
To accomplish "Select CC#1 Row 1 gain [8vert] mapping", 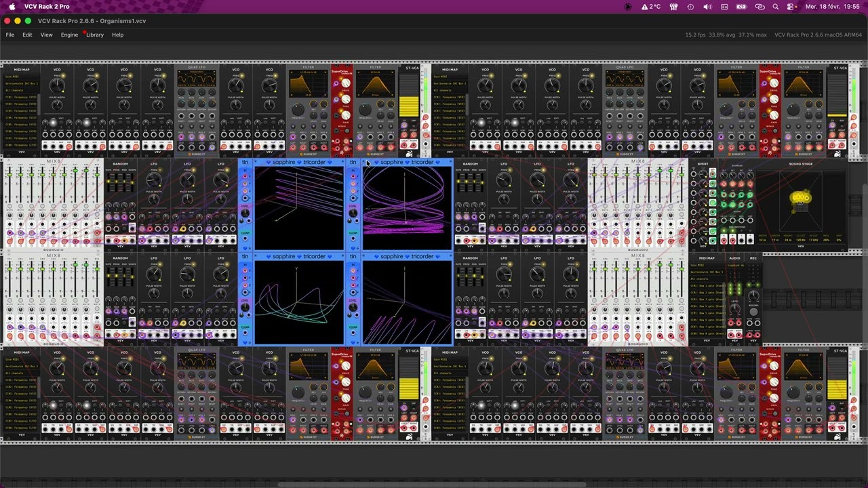I will (707, 287).
